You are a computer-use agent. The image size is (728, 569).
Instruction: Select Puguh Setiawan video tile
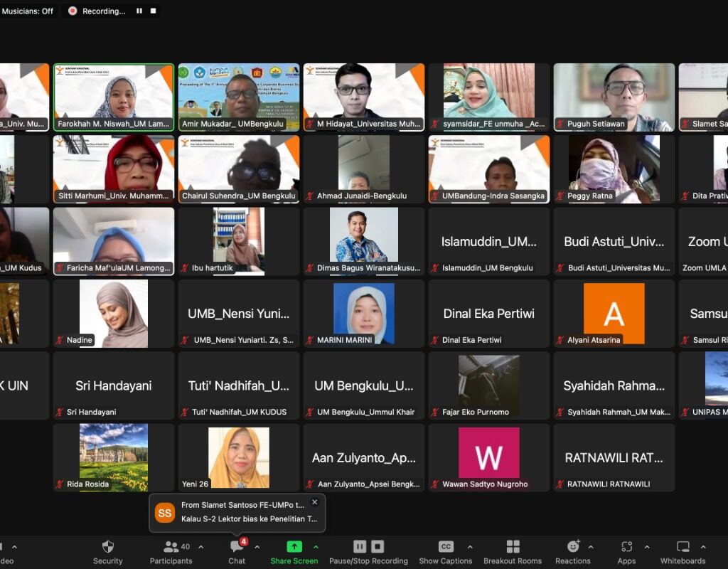click(x=614, y=97)
